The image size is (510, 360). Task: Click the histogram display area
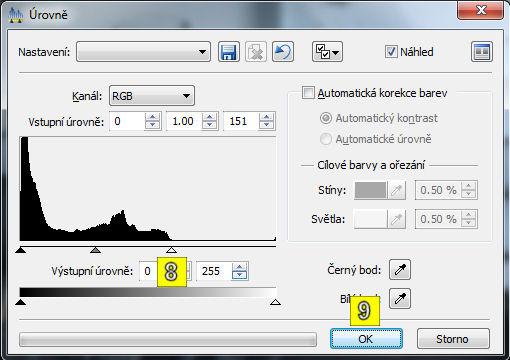click(x=148, y=189)
